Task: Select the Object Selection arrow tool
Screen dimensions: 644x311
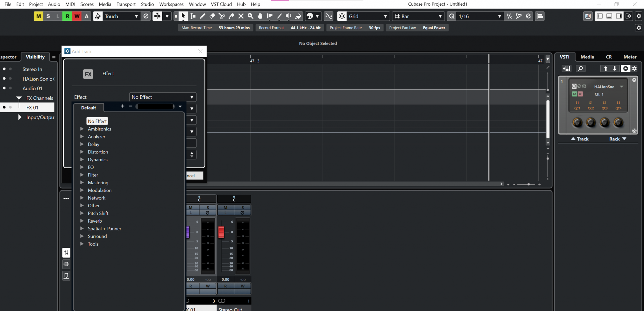Action: click(x=183, y=16)
